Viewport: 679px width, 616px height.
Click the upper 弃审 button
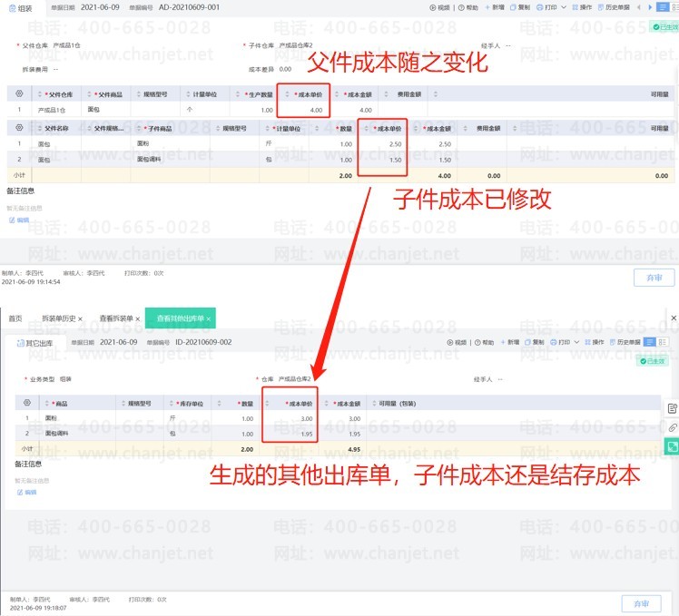654,278
